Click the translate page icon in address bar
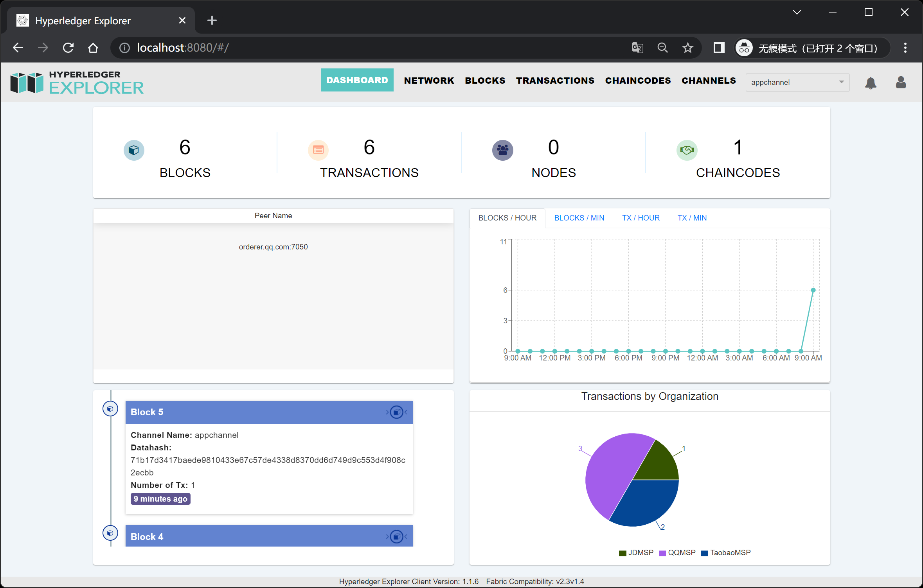 (x=637, y=48)
